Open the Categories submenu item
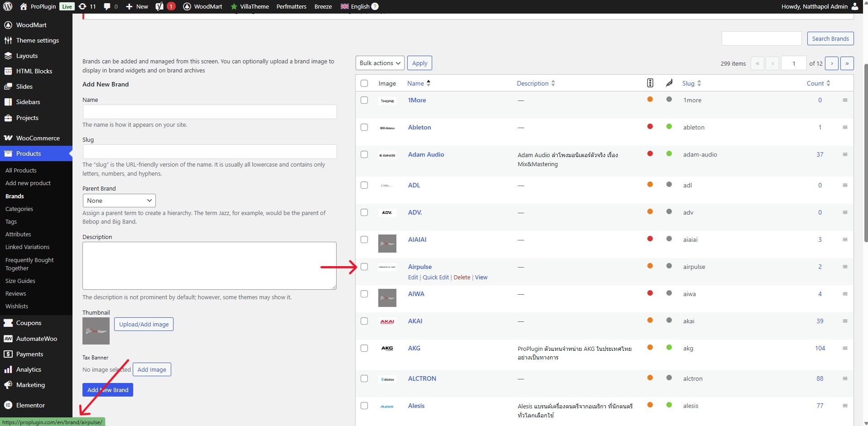Image resolution: width=868 pixels, height=426 pixels. (x=19, y=209)
